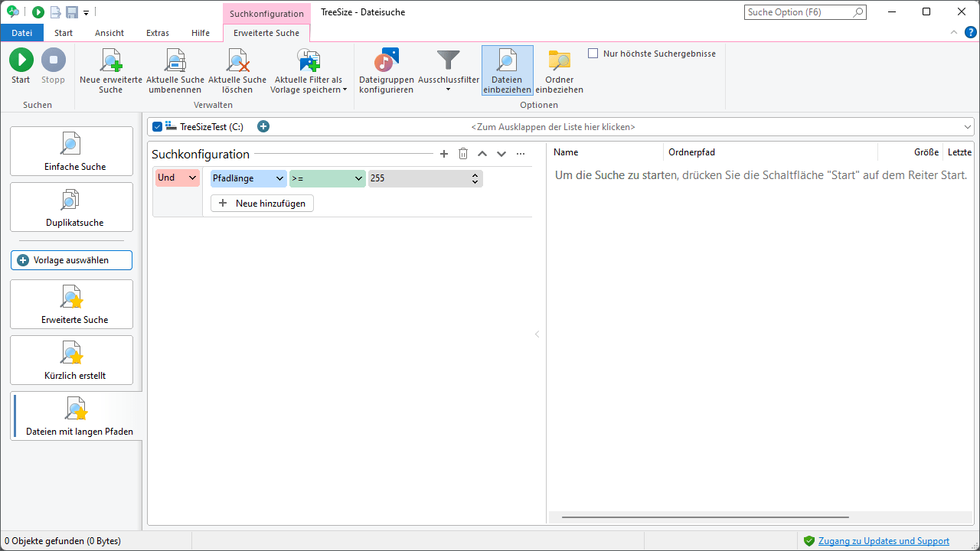Sort results by Name column

(605, 152)
